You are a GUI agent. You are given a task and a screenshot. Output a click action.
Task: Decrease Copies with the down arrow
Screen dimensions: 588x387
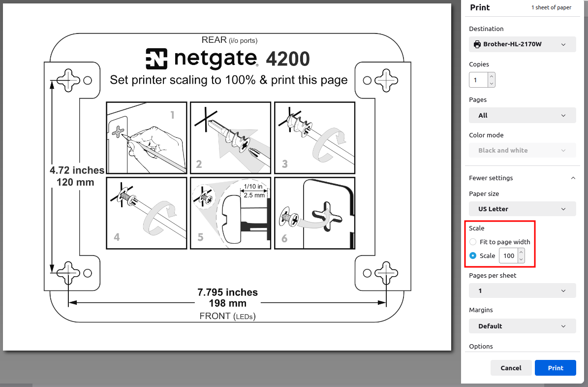click(x=492, y=83)
